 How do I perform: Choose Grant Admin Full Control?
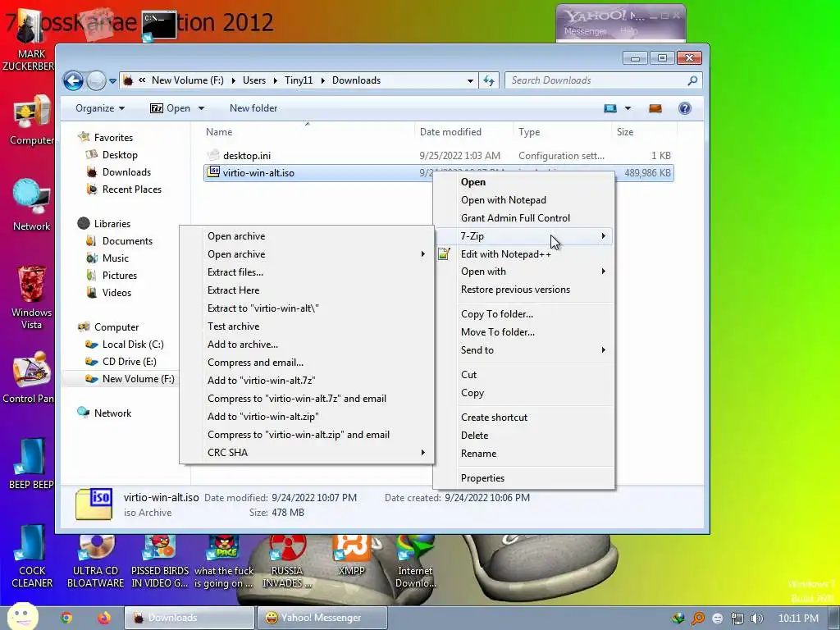523,218
